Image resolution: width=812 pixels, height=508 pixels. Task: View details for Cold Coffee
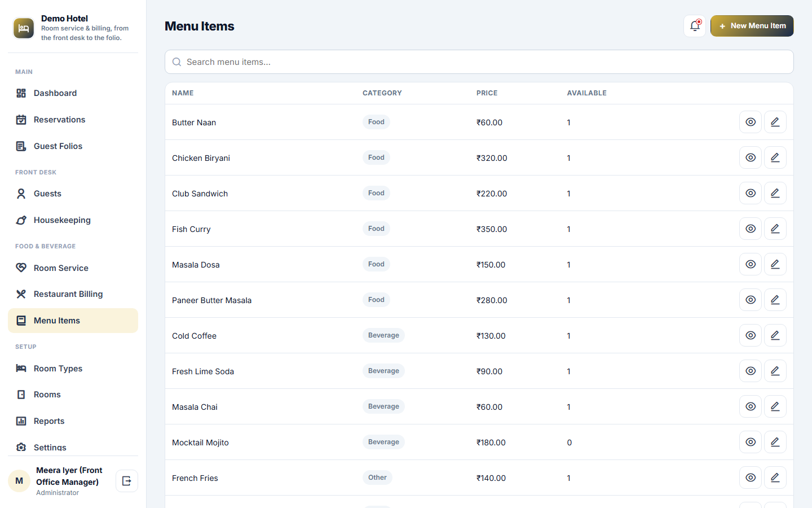coord(751,335)
